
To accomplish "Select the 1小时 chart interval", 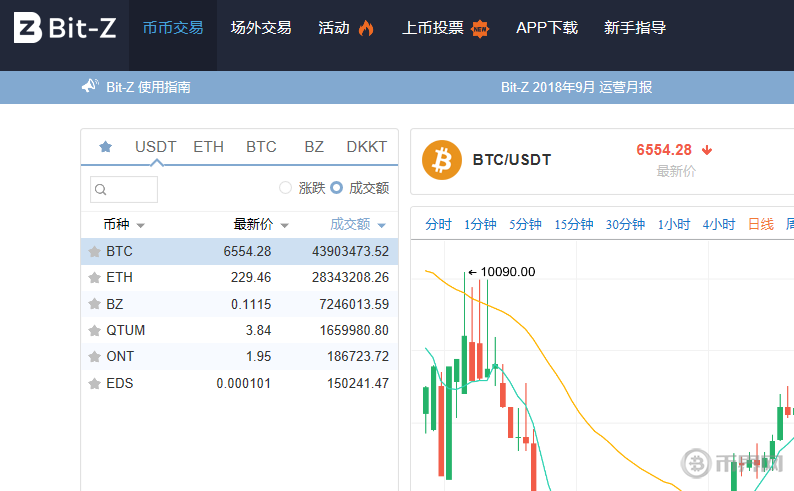I will point(674,224).
